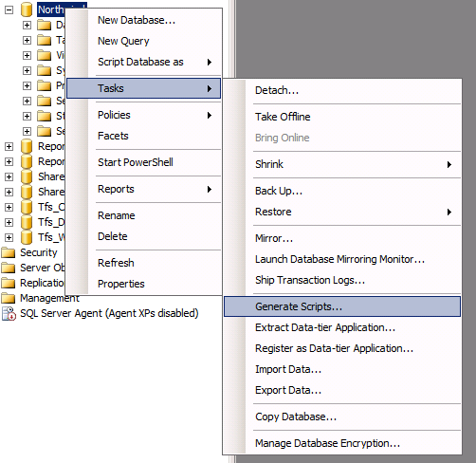Expand the Tfs_C database node

(x=9, y=207)
